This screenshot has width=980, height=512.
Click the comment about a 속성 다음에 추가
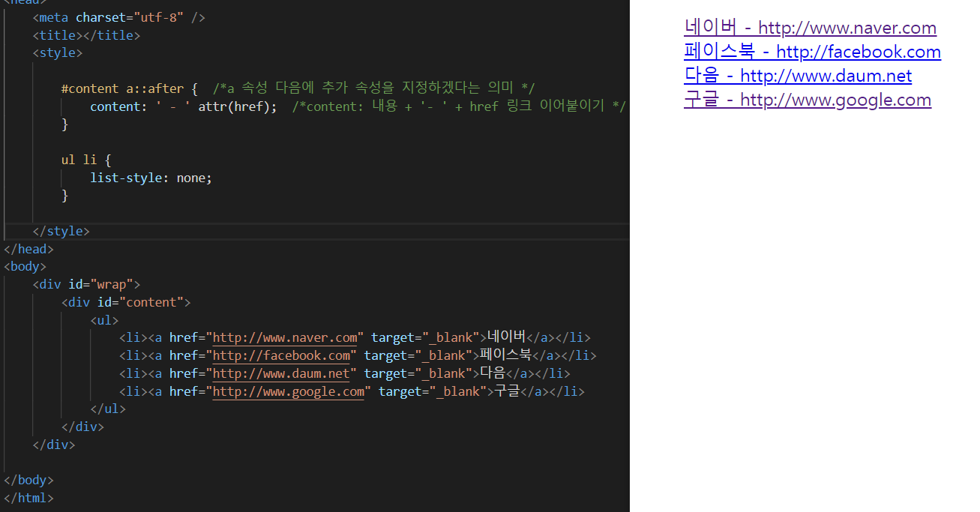373,88
